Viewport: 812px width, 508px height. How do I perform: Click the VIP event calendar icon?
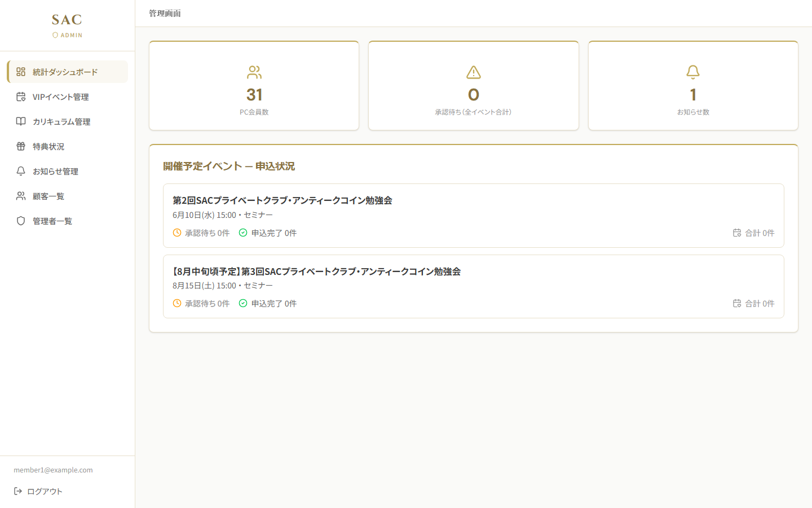pyautogui.click(x=21, y=97)
